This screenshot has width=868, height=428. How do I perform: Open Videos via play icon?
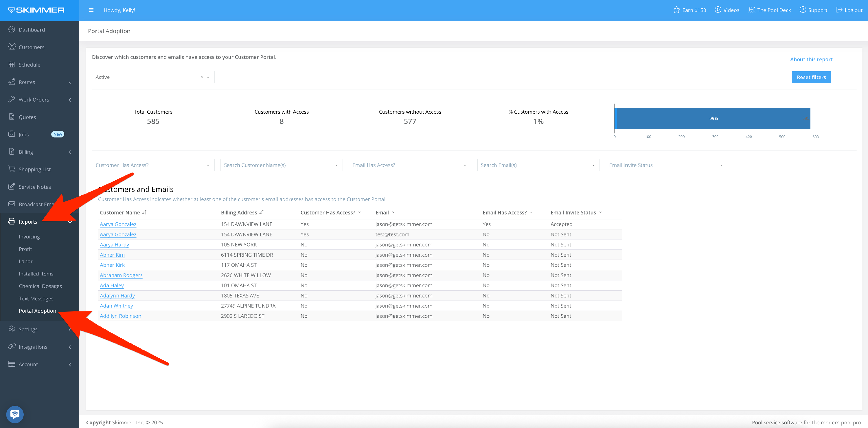(x=718, y=10)
